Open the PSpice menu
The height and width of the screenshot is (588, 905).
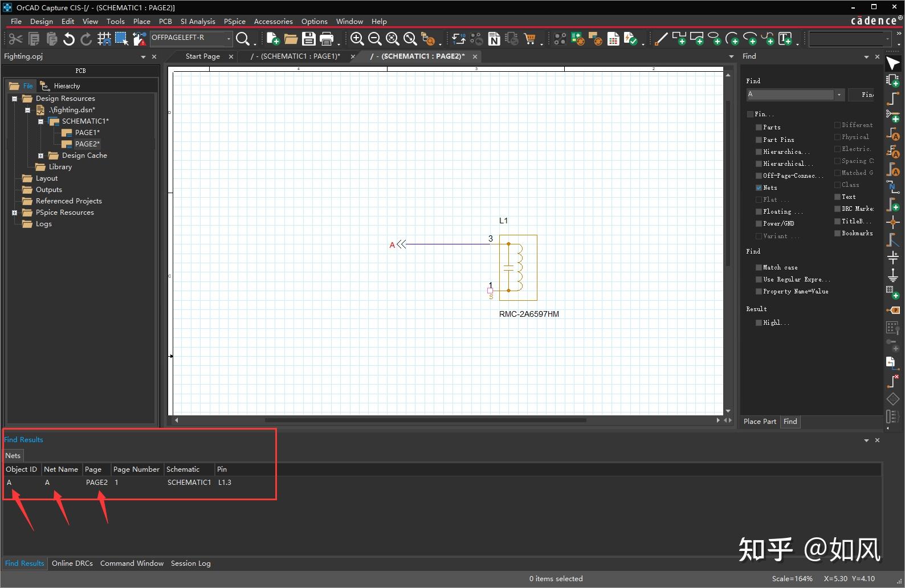click(234, 21)
